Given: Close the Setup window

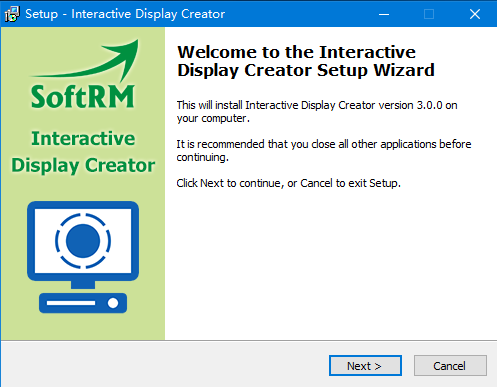Looking at the screenshot, I should pyautogui.click(x=475, y=14).
